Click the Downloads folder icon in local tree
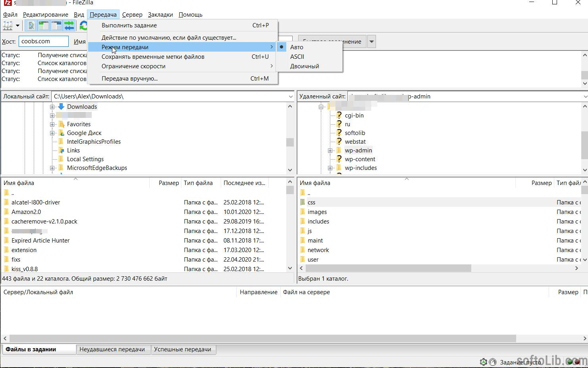 click(61, 106)
